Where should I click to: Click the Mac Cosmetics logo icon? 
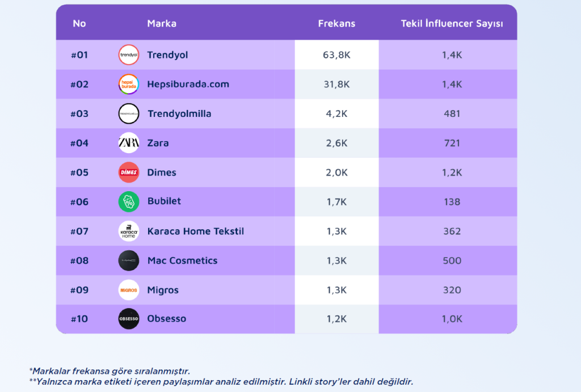pos(129,260)
